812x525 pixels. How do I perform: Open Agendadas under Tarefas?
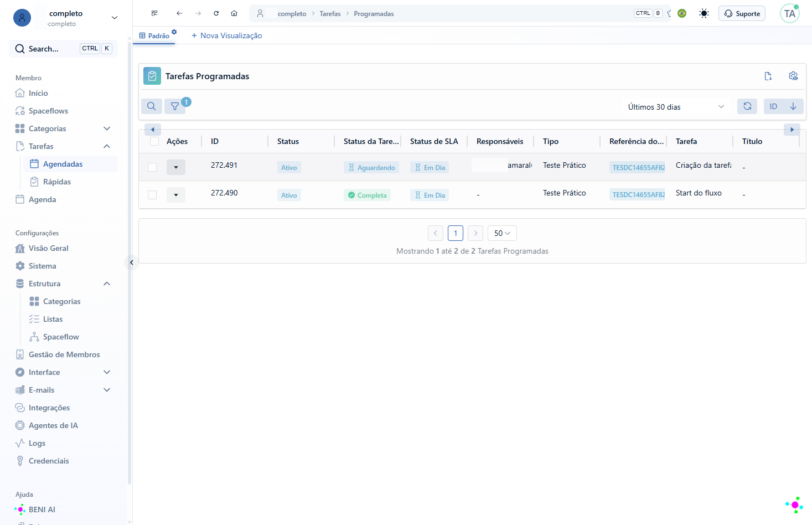point(70,164)
